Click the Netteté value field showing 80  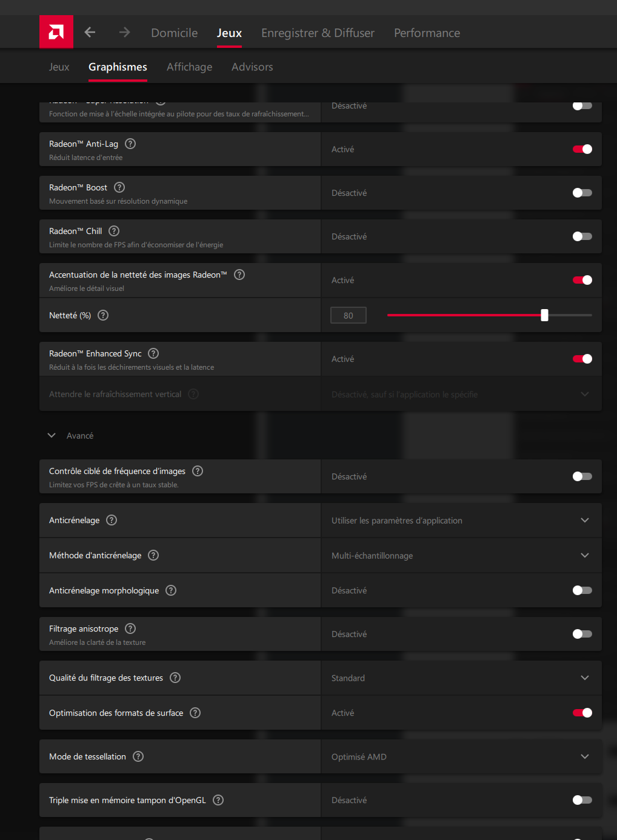(x=349, y=315)
